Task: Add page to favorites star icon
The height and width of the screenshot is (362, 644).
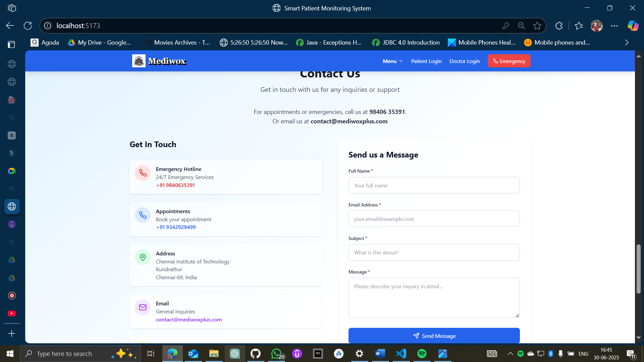Action: click(537, 26)
